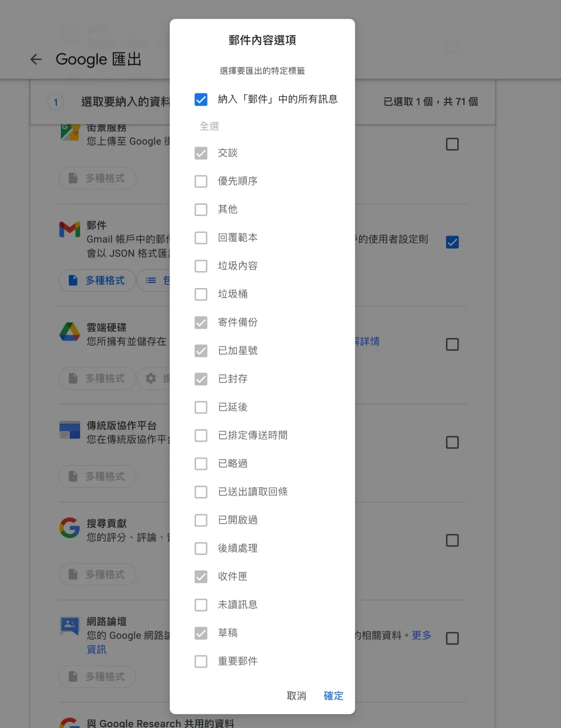Check the 重要郵件 label checkbox

point(201,662)
